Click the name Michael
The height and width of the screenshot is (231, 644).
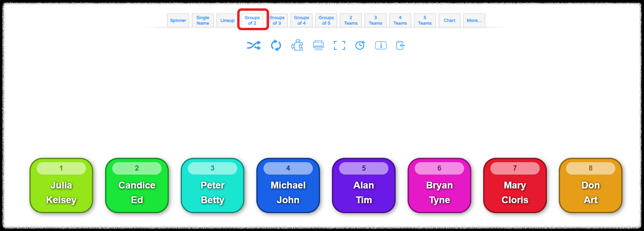[x=288, y=185]
